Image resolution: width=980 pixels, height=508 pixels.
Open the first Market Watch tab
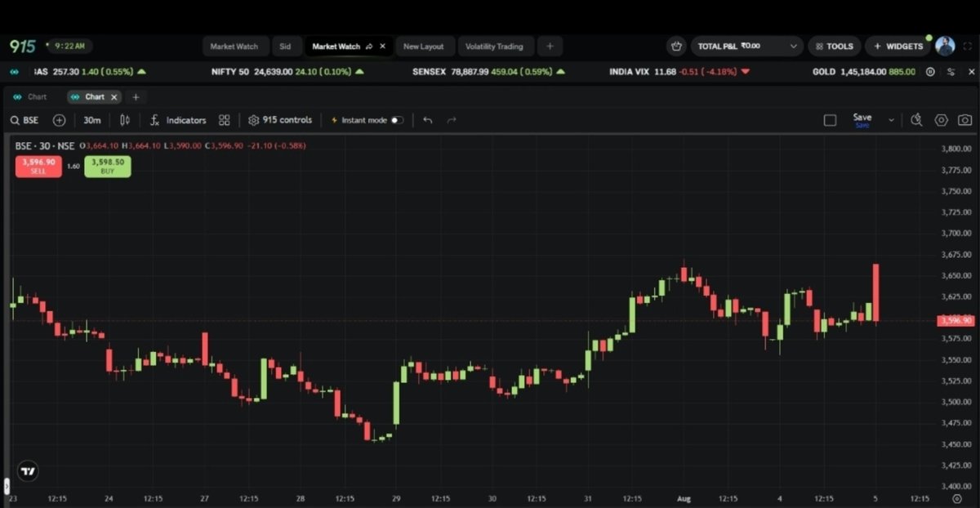click(234, 47)
